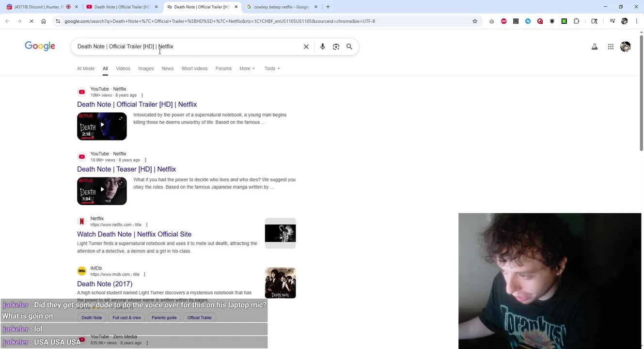Open the shield extension icon
The image size is (644, 349).
552,21
